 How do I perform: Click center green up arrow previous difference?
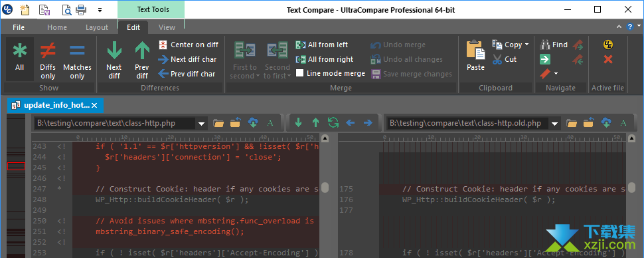pos(315,122)
